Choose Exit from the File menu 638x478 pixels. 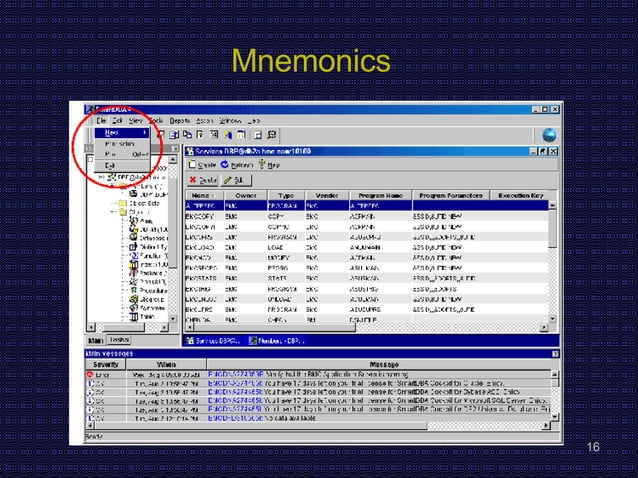tap(110, 166)
